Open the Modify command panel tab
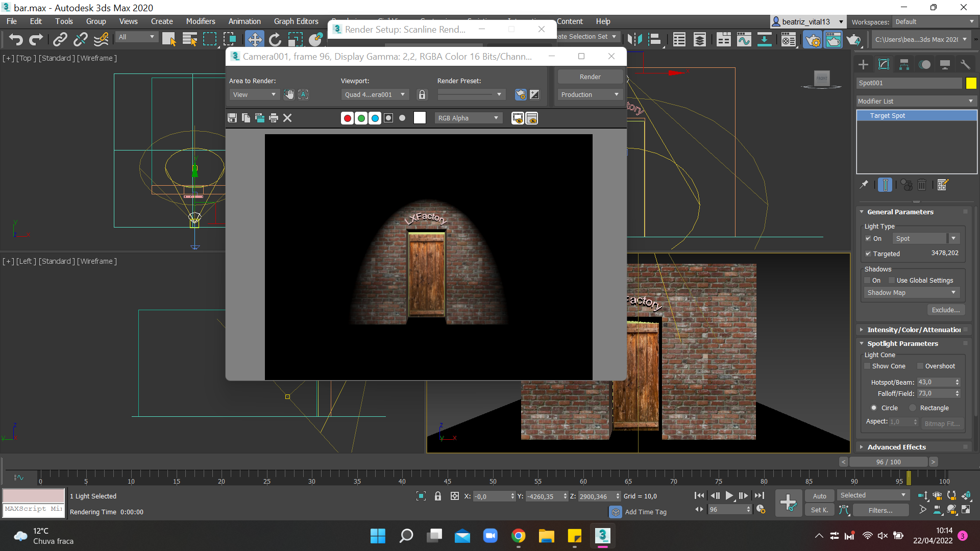Viewport: 980px width, 551px height. [x=884, y=64]
